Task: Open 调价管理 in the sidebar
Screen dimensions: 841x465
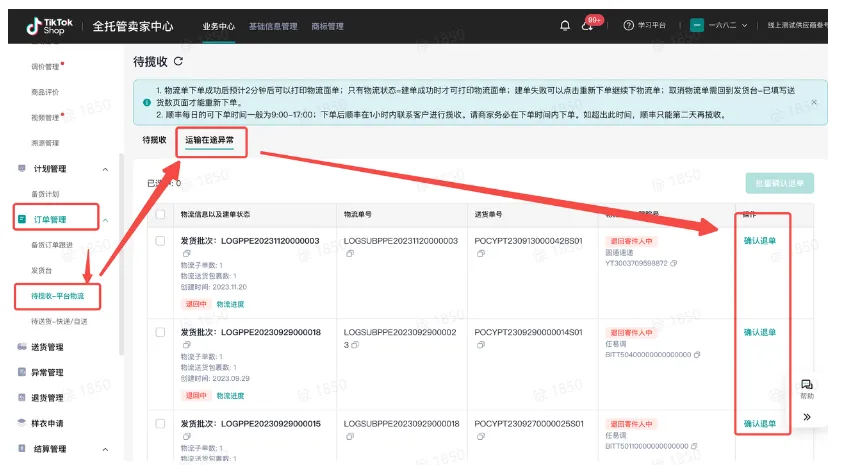Action: (45, 67)
